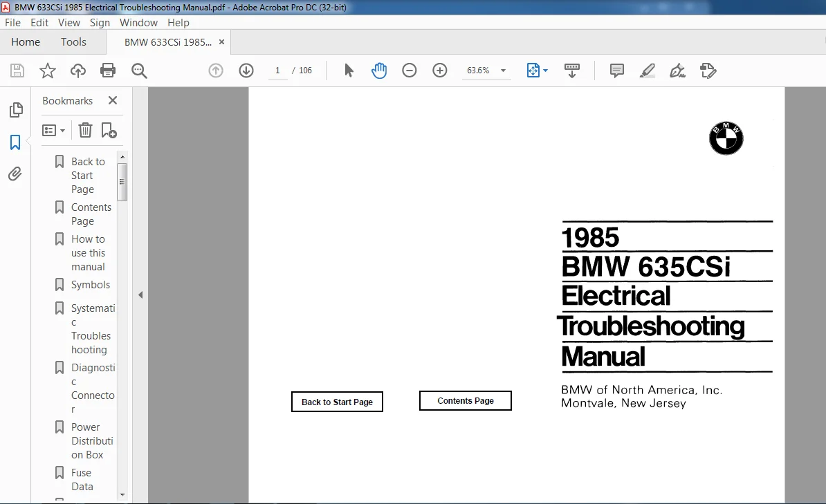The height and width of the screenshot is (504, 826).
Task: Open the Edit menu
Action: pos(39,23)
